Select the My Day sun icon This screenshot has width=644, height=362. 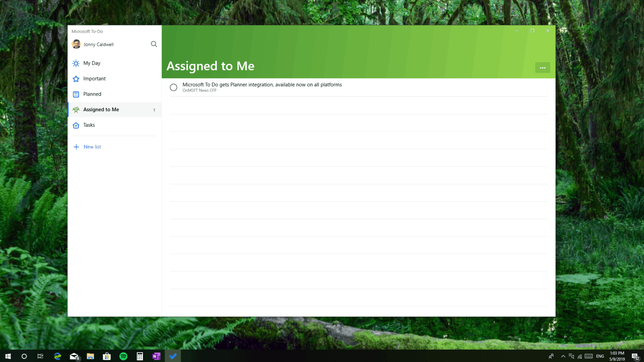pyautogui.click(x=76, y=63)
